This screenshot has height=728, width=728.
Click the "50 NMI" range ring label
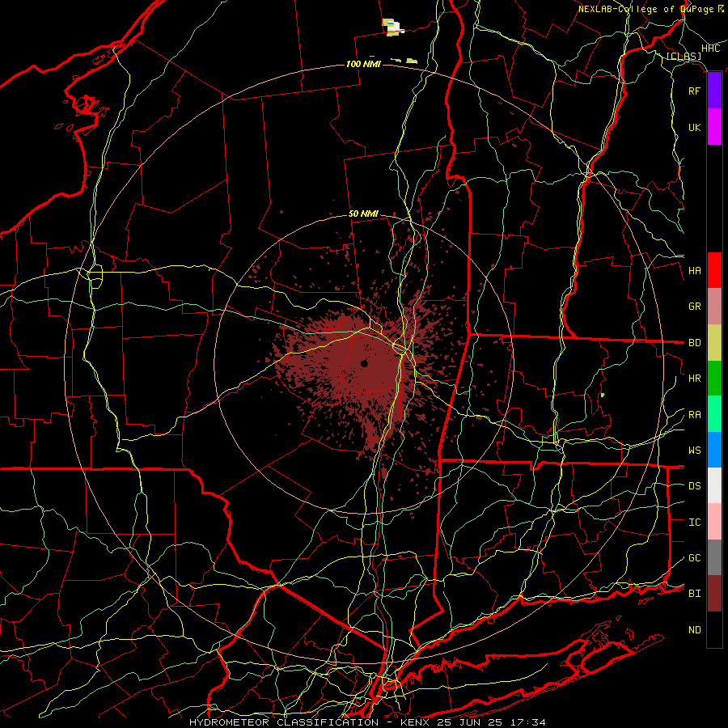pyautogui.click(x=363, y=214)
